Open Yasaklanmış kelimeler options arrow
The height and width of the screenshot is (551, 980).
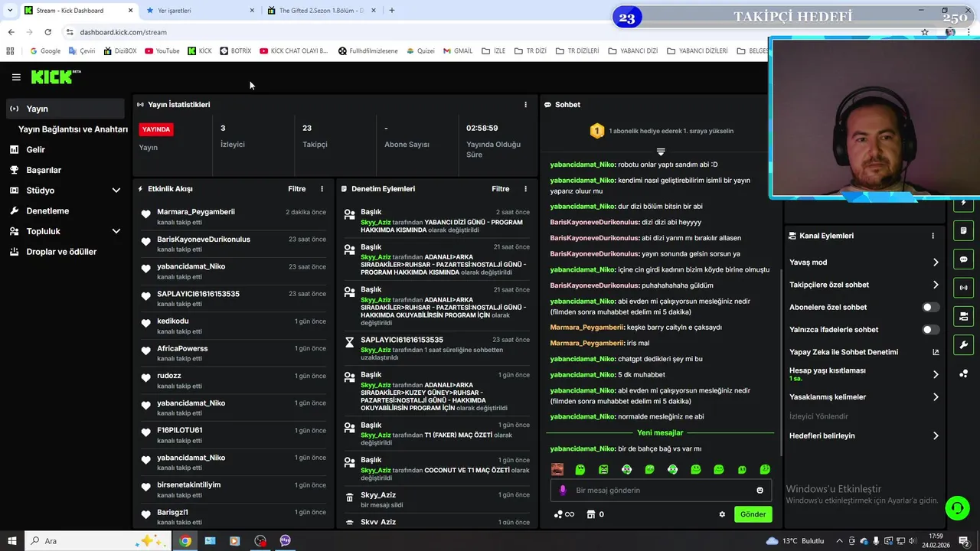tap(936, 397)
